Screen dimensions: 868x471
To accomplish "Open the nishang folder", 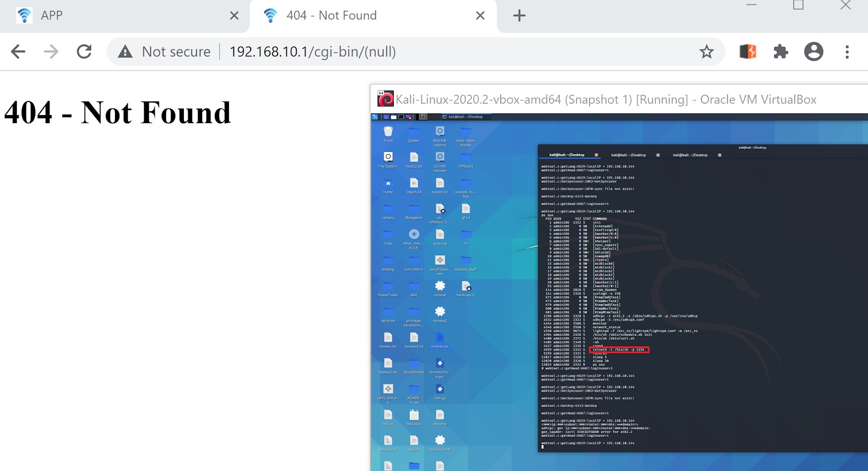I will pyautogui.click(x=388, y=263).
